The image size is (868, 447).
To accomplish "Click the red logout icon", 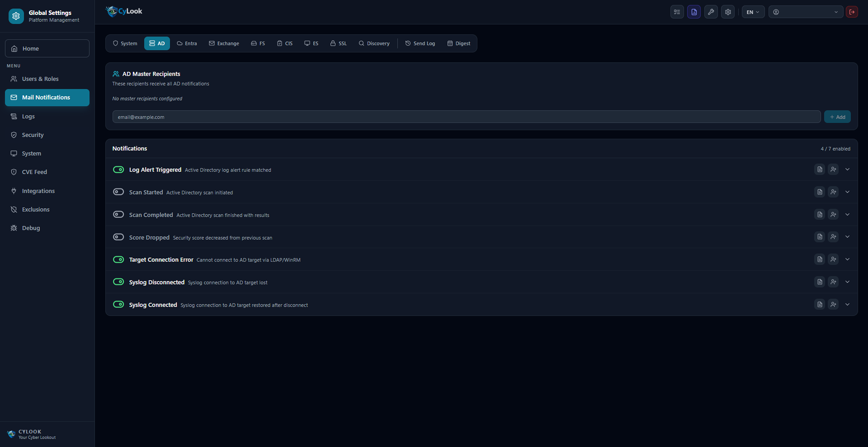I will pos(852,12).
